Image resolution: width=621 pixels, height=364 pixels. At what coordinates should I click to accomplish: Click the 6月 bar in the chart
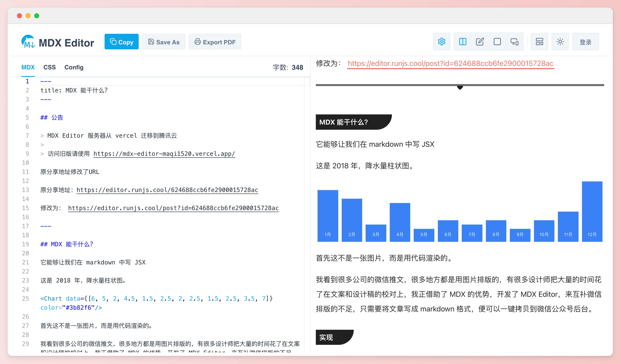[448, 231]
